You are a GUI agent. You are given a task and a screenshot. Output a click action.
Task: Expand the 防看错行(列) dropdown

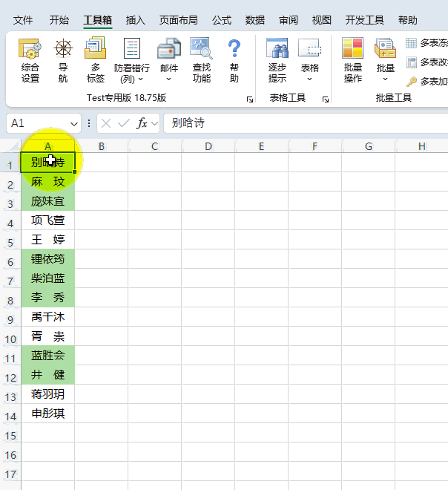pos(132,78)
